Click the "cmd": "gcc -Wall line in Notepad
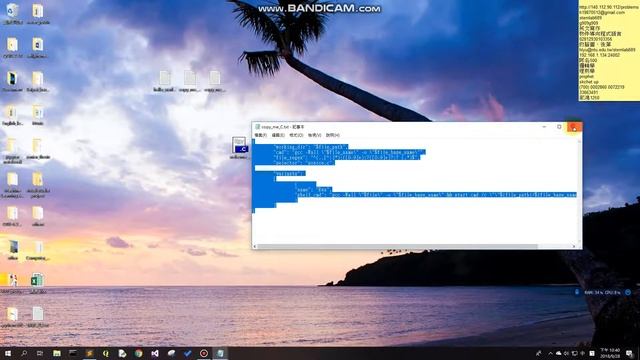 point(349,152)
